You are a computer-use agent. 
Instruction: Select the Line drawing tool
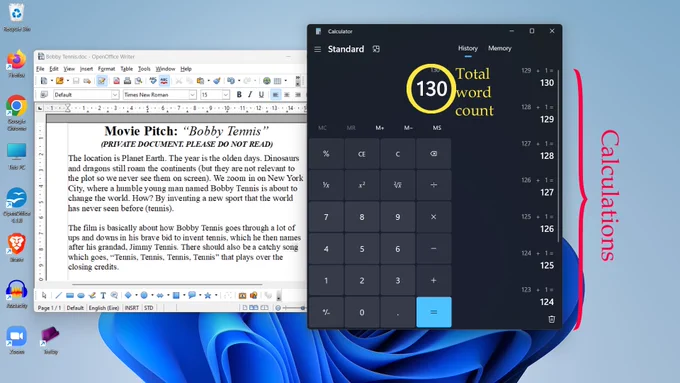(59, 295)
